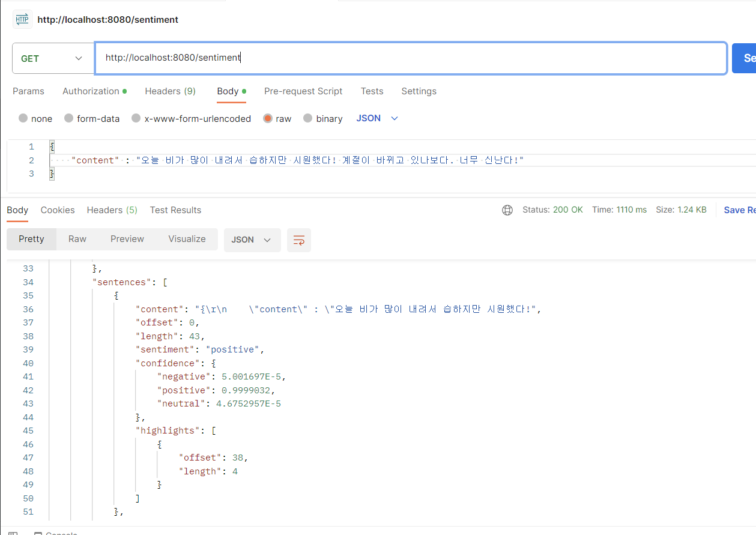Open the Settings tab
This screenshot has height=535, width=756.
coord(419,91)
